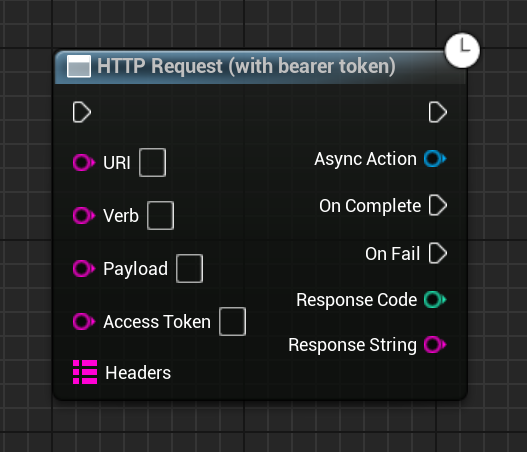Click the Access Token input pin
Screen dimensions: 527x452
click(84, 322)
